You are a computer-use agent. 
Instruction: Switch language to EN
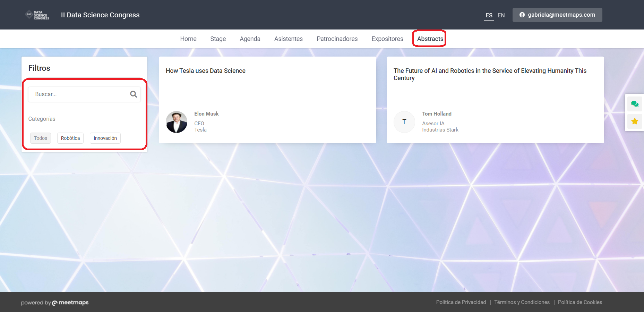[x=501, y=15]
